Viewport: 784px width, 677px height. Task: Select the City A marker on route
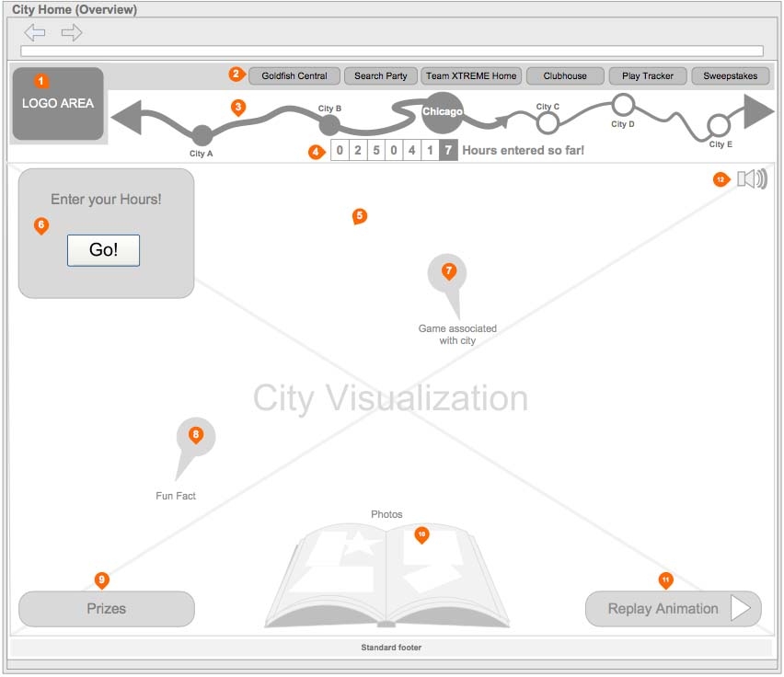tap(202, 135)
